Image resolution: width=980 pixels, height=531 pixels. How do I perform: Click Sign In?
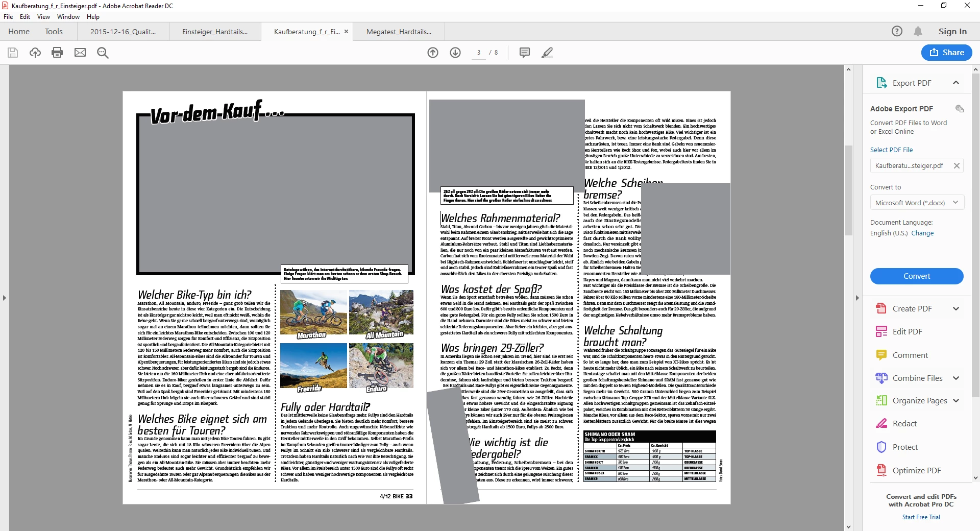[x=952, y=31]
